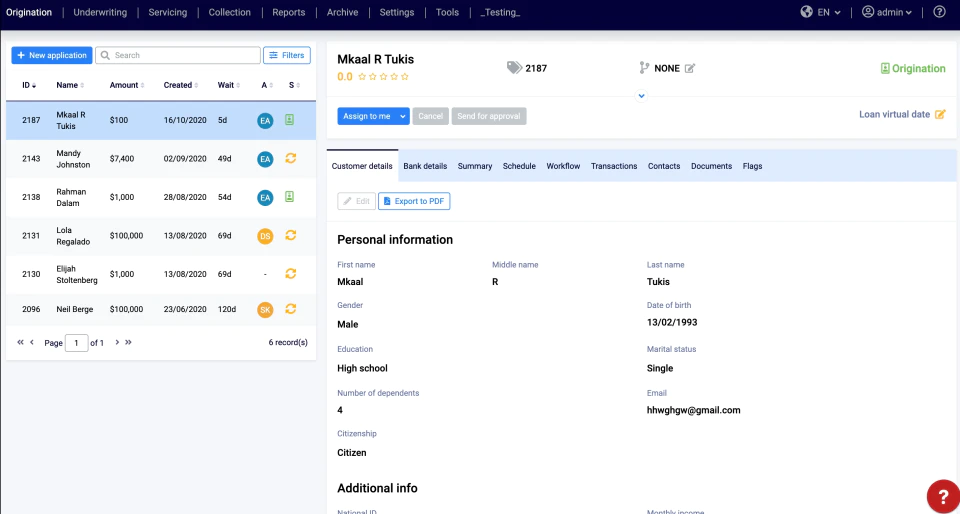Open the admin user dropdown

887,12
